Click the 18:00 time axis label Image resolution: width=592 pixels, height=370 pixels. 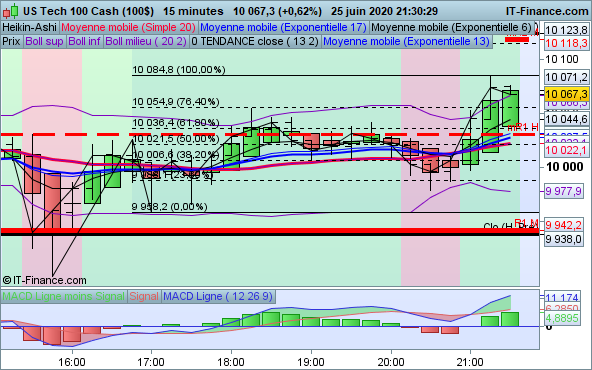point(231,362)
